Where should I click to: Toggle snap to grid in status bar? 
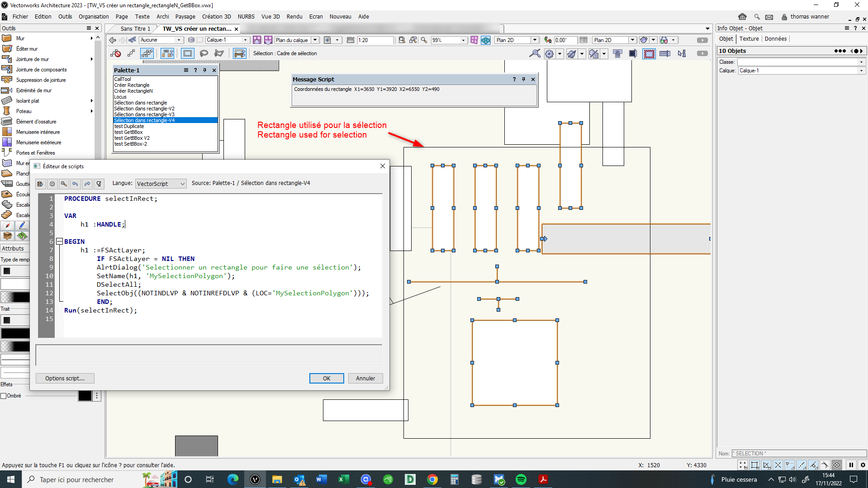pos(743,465)
